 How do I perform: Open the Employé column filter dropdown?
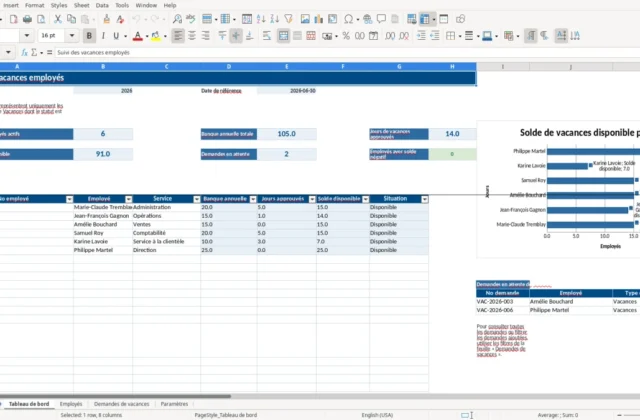point(129,199)
